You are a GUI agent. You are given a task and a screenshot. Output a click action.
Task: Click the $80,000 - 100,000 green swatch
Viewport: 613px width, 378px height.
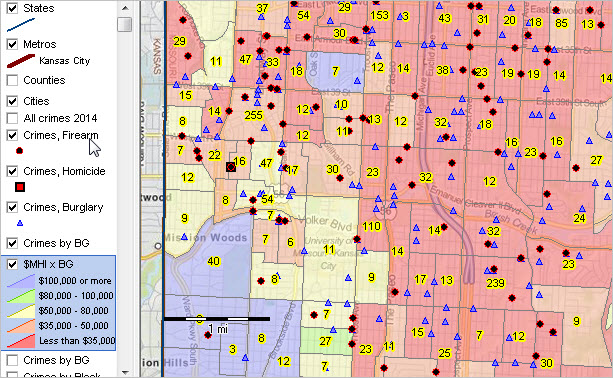[21, 296]
